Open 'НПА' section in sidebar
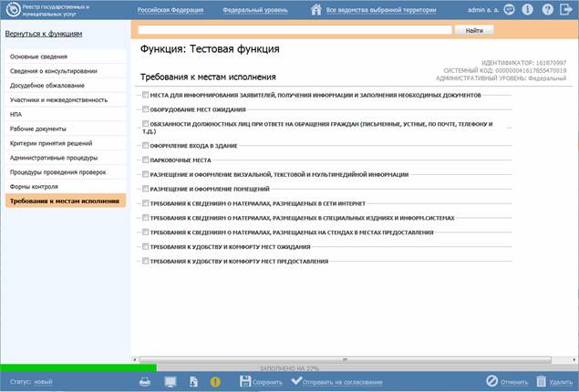The width and height of the screenshot is (579, 392). (x=66, y=114)
